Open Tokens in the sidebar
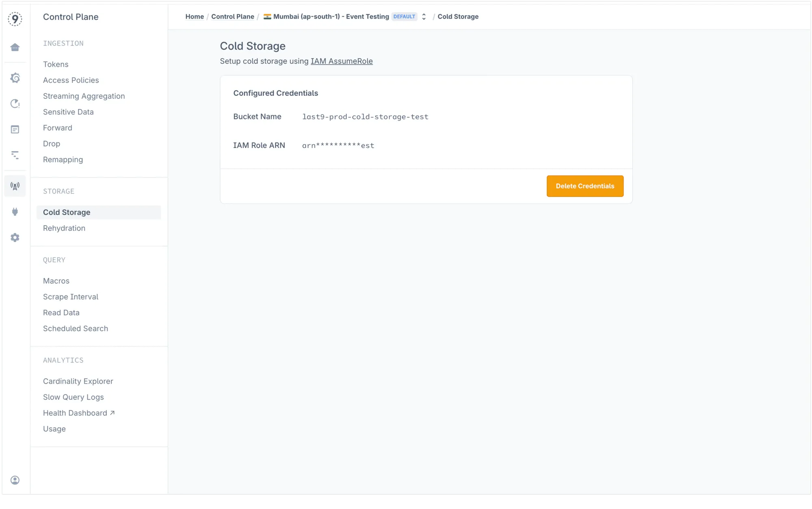 pyautogui.click(x=56, y=64)
